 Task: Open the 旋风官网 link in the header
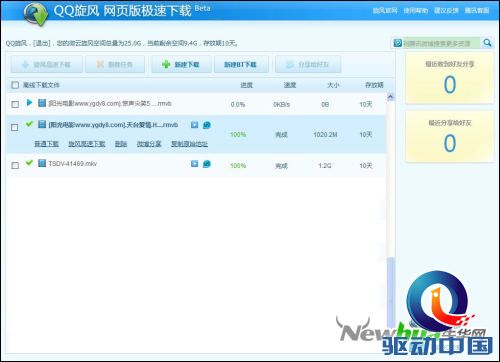[385, 11]
